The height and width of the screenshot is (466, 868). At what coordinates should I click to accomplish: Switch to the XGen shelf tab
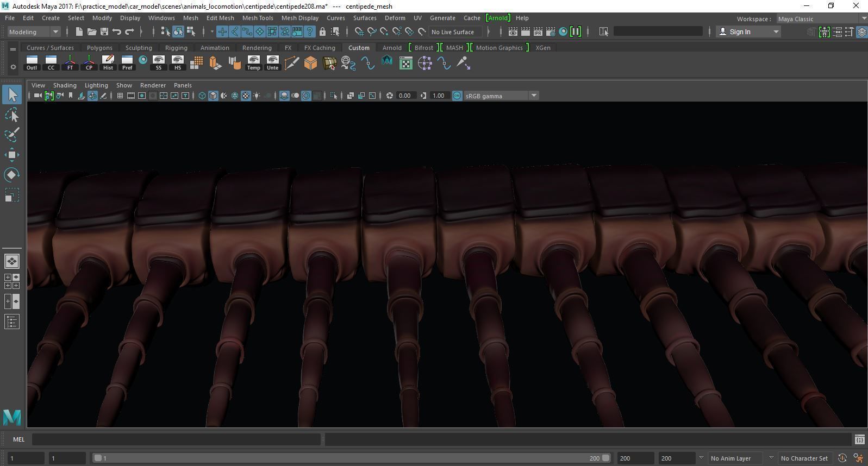point(543,48)
